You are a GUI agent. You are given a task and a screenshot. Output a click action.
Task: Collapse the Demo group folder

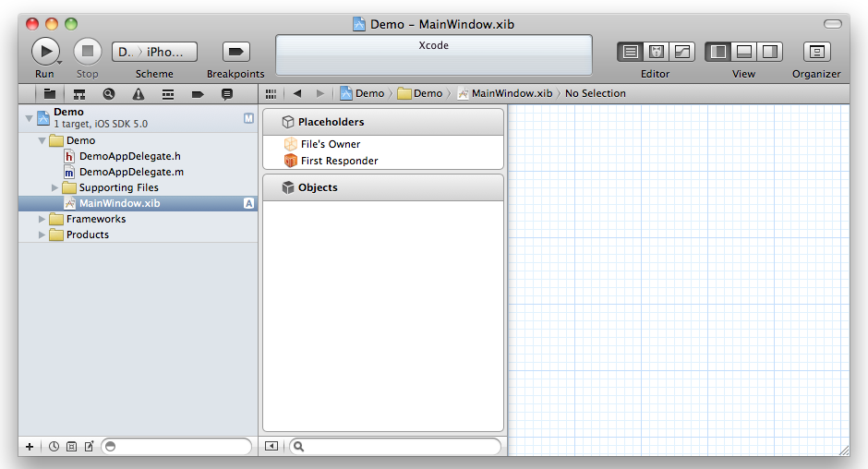tap(42, 140)
